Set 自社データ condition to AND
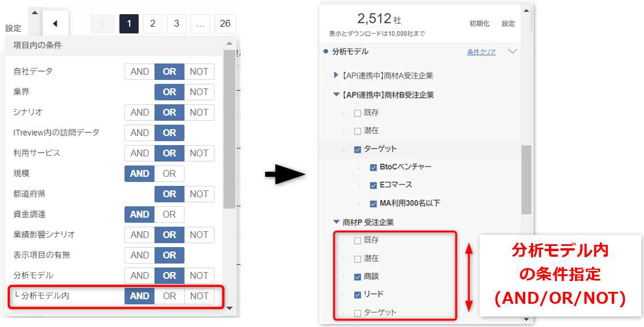 140,71
